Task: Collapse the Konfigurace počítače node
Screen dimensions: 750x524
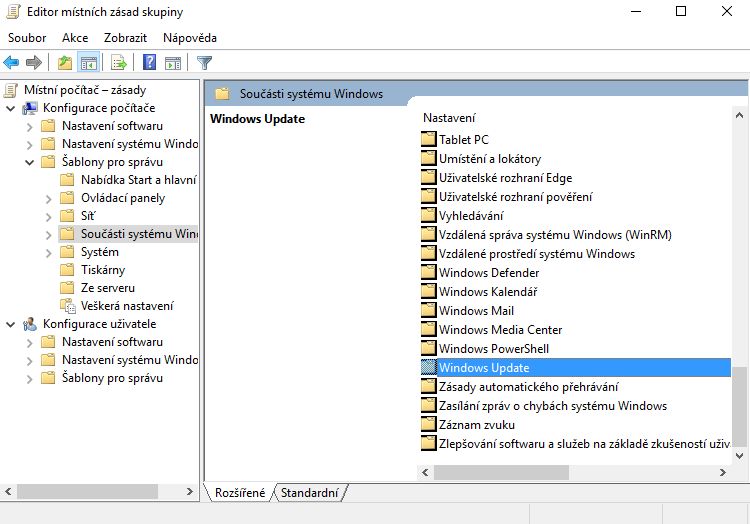Action: point(11,109)
